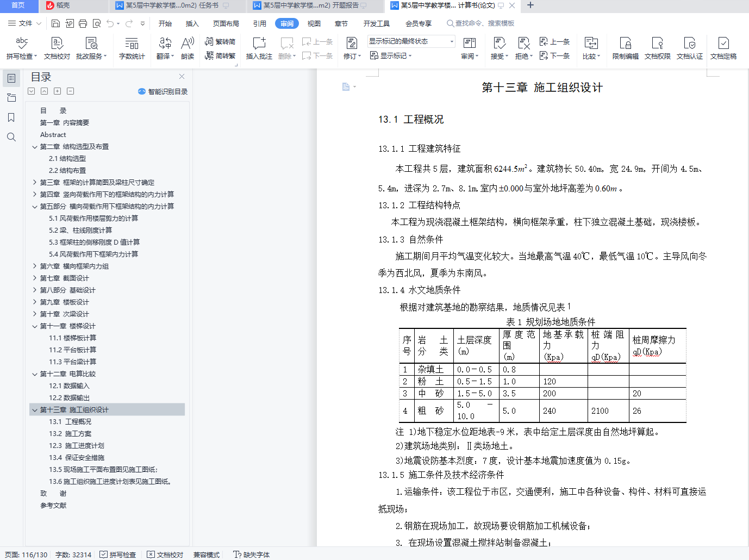
Task: Open the review pane (审阅) button
Action: point(470,48)
